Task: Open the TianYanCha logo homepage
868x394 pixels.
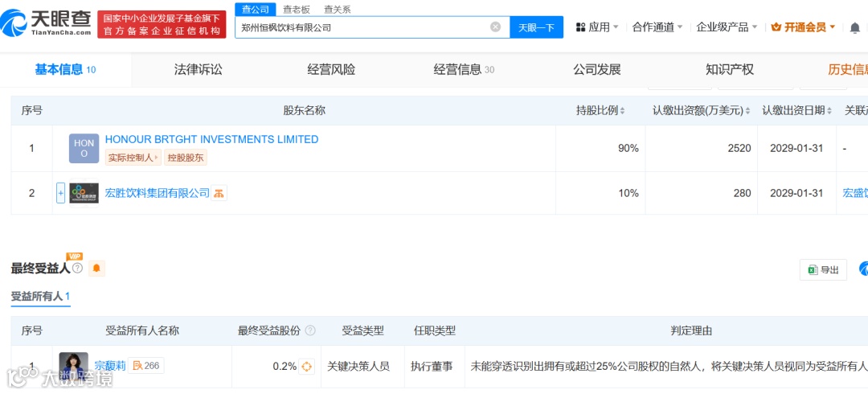Action: [46, 23]
